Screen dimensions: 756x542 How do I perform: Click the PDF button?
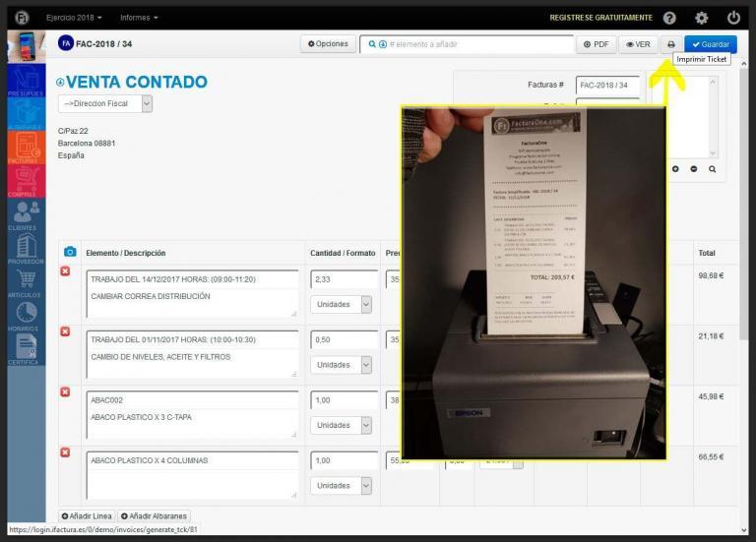pyautogui.click(x=596, y=44)
